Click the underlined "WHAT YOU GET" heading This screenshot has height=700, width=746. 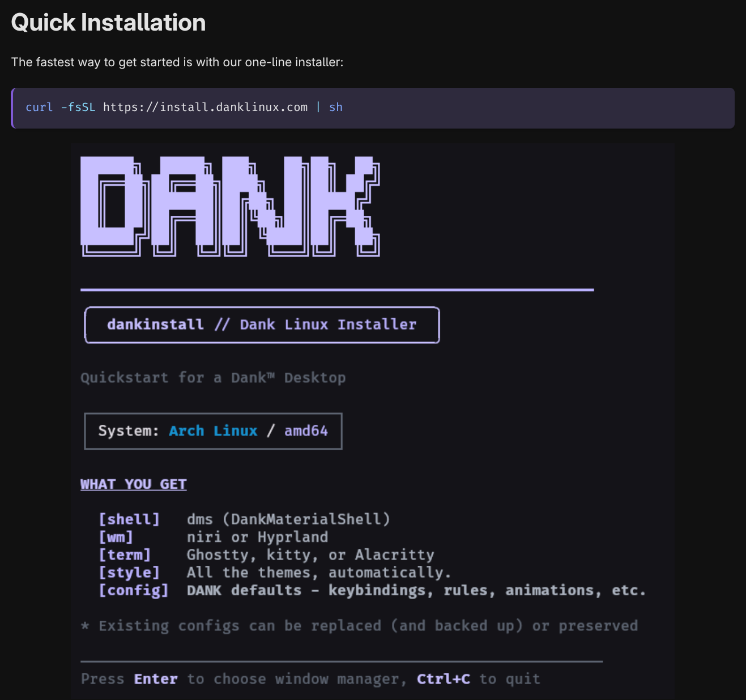[134, 484]
